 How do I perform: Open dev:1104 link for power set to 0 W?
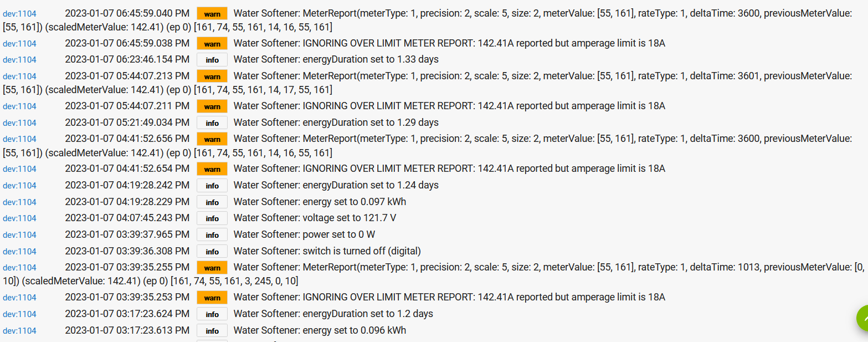19,235
